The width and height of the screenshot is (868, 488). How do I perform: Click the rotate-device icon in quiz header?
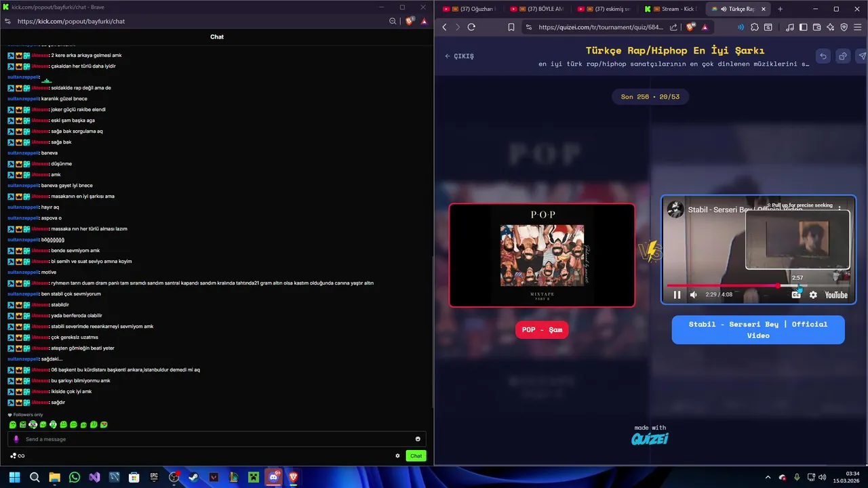842,56
